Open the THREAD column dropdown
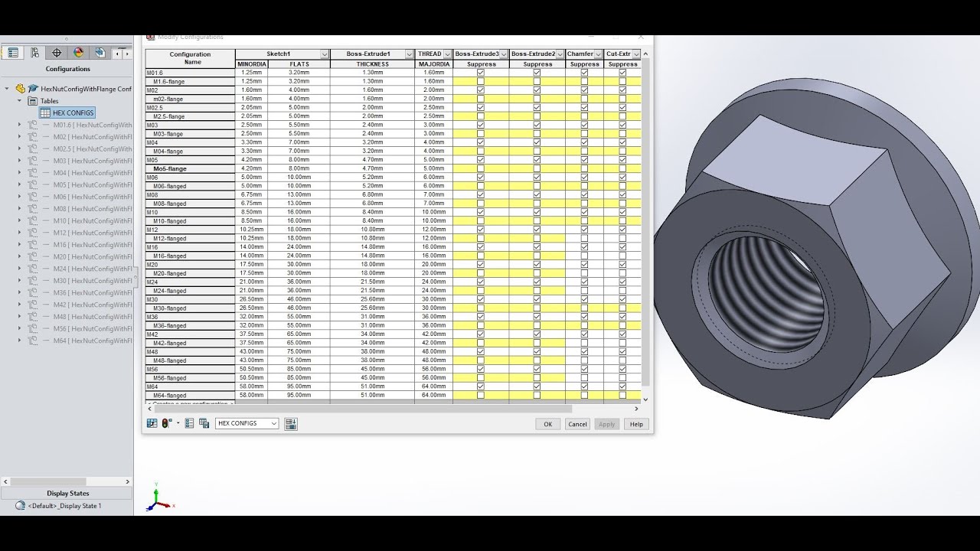The width and height of the screenshot is (980, 551). [x=448, y=54]
